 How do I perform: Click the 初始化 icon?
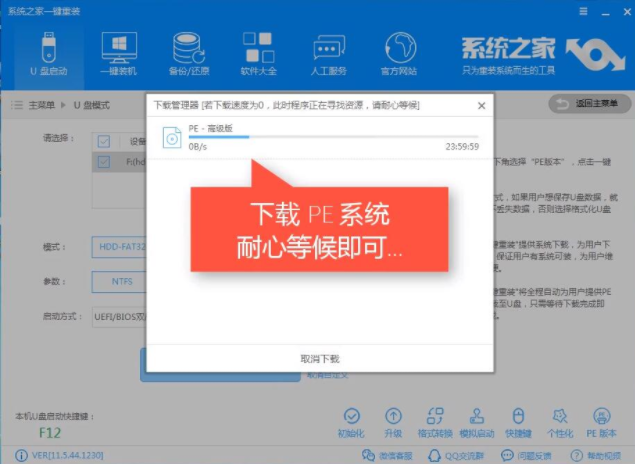pos(351,423)
